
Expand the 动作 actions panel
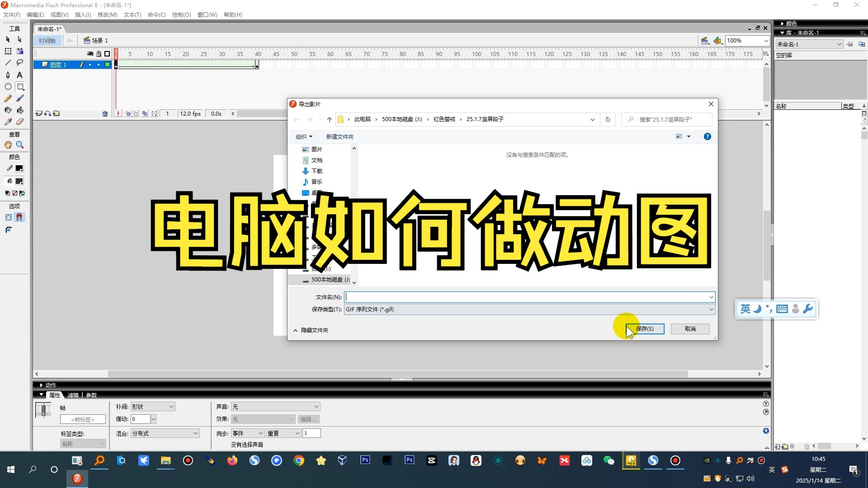(41, 385)
